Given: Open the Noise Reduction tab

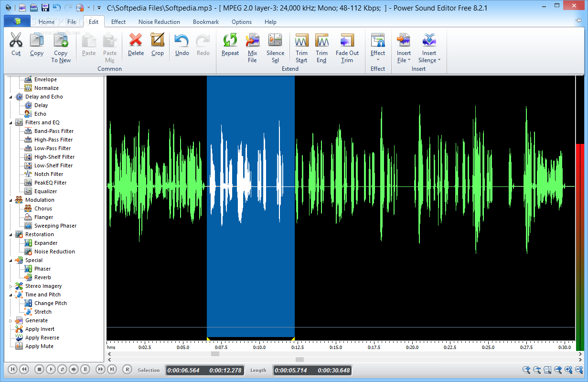Looking at the screenshot, I should 159,22.
